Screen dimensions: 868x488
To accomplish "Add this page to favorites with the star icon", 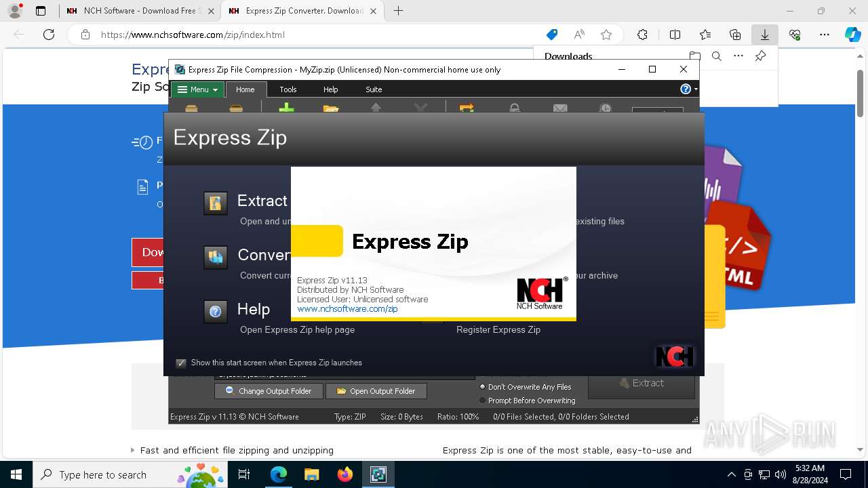I will point(606,35).
